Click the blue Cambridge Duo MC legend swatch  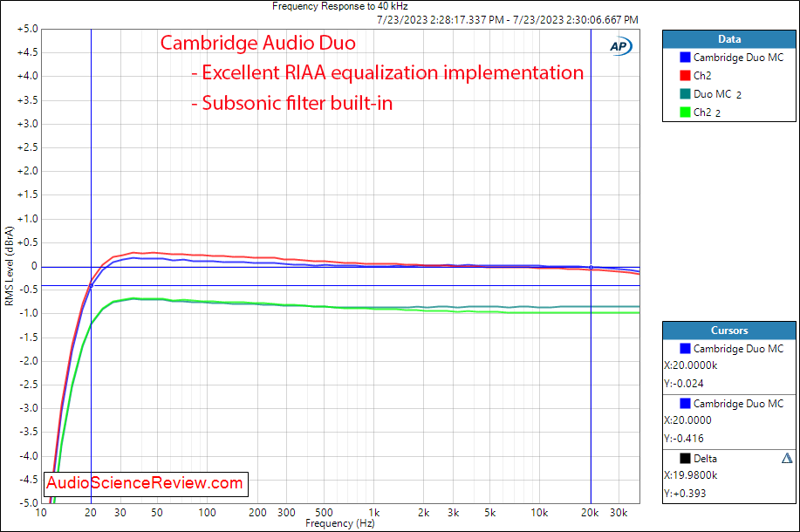685,58
